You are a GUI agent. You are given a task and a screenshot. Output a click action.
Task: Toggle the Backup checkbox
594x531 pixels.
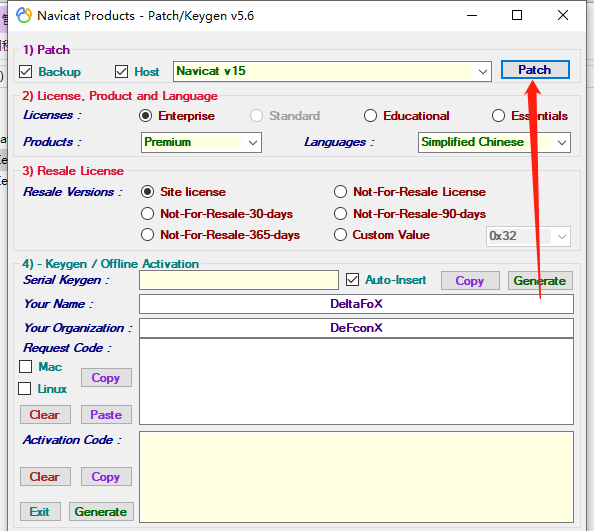point(25,72)
